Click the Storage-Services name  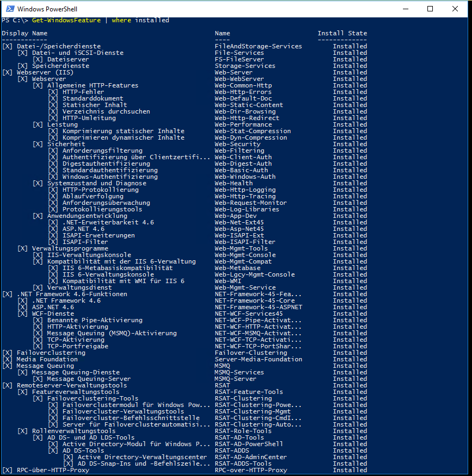click(245, 66)
